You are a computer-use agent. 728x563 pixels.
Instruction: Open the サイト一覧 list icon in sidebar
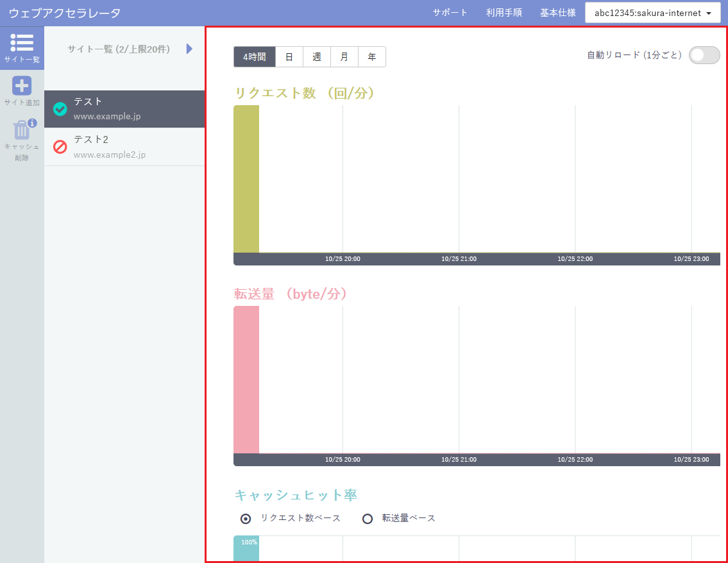22,42
